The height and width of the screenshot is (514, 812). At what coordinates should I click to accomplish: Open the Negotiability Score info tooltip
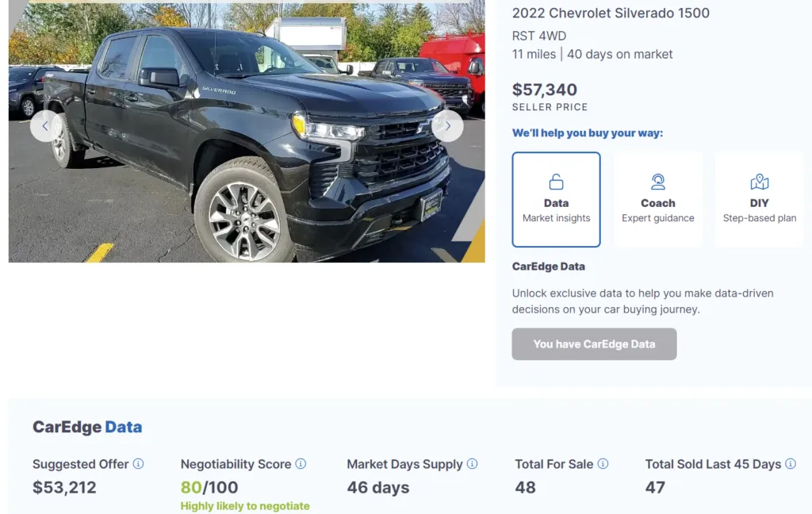(x=301, y=464)
